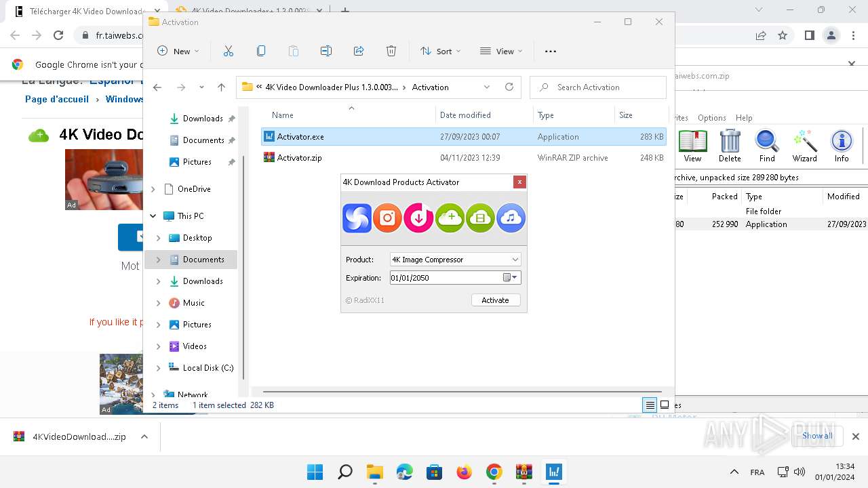Sort files by Date modified column

pos(465,115)
